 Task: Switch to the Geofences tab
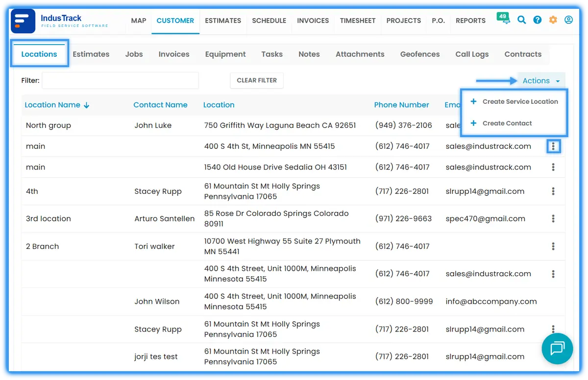tap(420, 54)
